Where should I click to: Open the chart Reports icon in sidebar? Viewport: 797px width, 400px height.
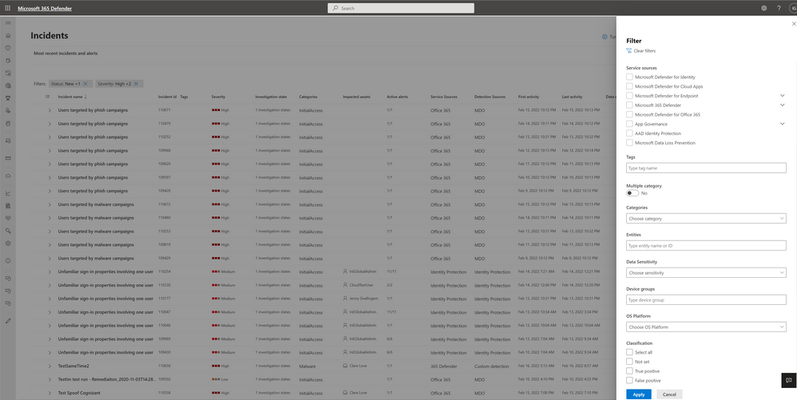point(8,193)
